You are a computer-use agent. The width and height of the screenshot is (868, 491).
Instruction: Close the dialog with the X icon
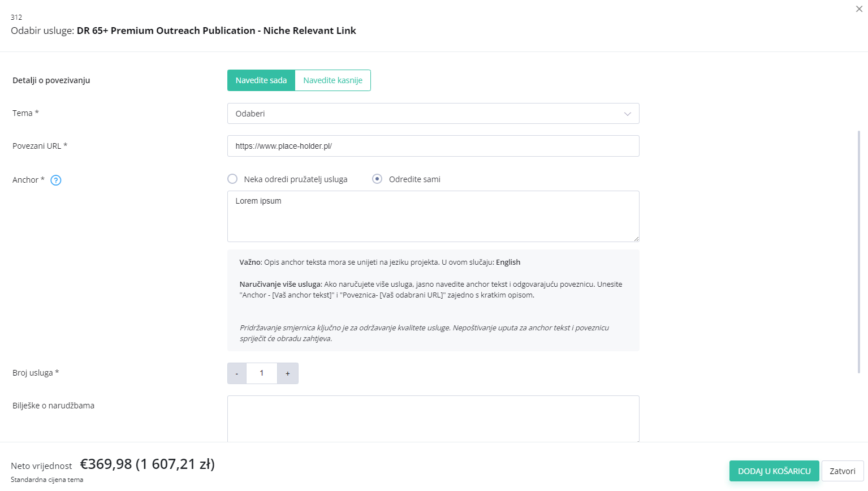pos(859,9)
